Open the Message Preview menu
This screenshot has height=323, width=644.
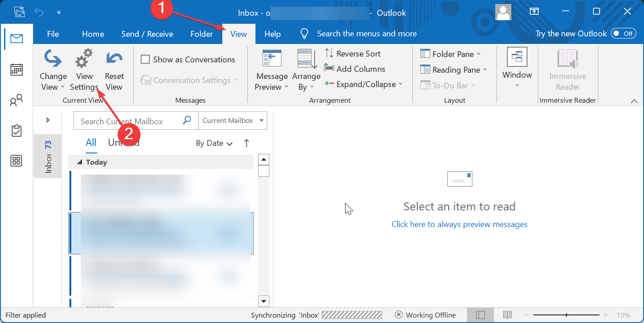click(x=272, y=70)
